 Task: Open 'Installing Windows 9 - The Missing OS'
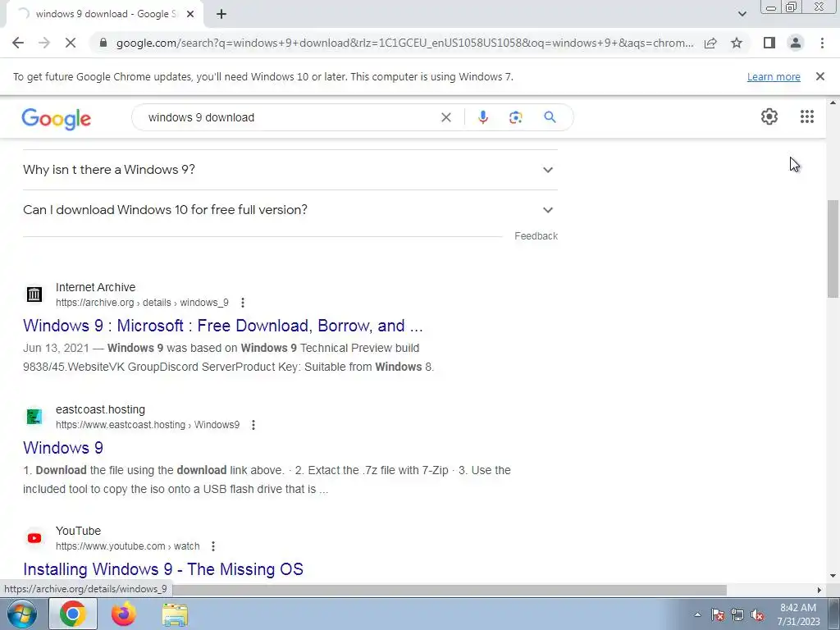(163, 569)
